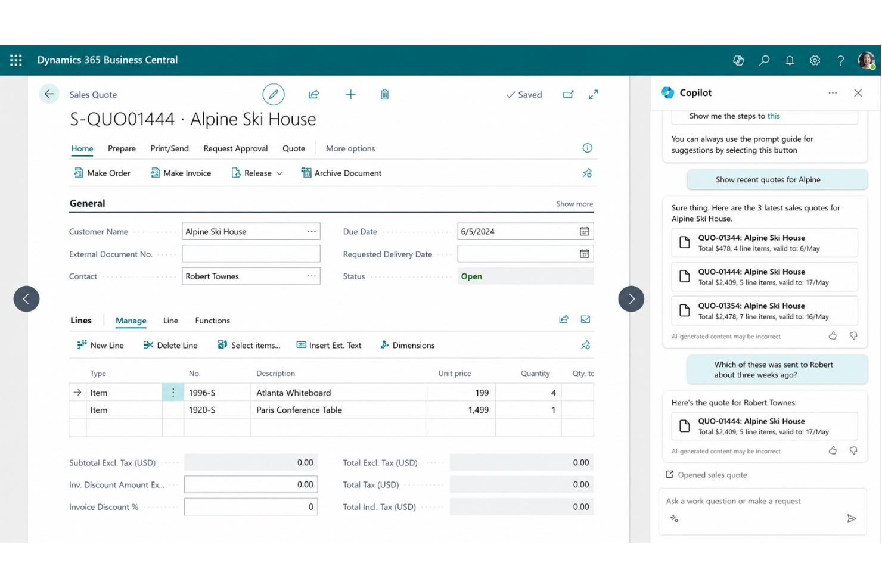Screen dimensions: 882x588
Task: Open the user profile avatar
Action: tap(866, 60)
